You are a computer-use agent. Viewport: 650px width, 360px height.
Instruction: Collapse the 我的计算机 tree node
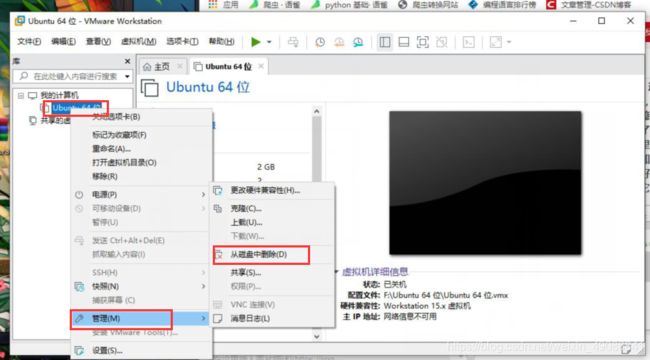click(x=21, y=95)
